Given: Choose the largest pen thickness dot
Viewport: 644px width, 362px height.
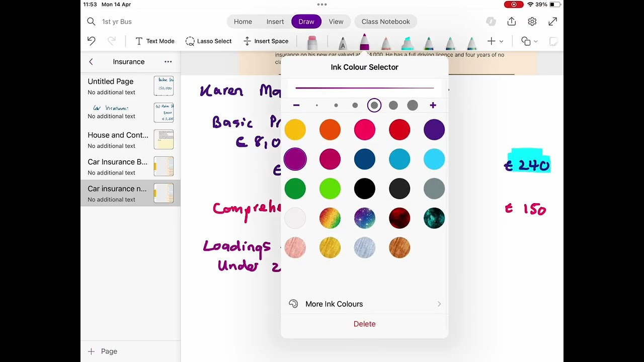Looking at the screenshot, I should pyautogui.click(x=413, y=105).
